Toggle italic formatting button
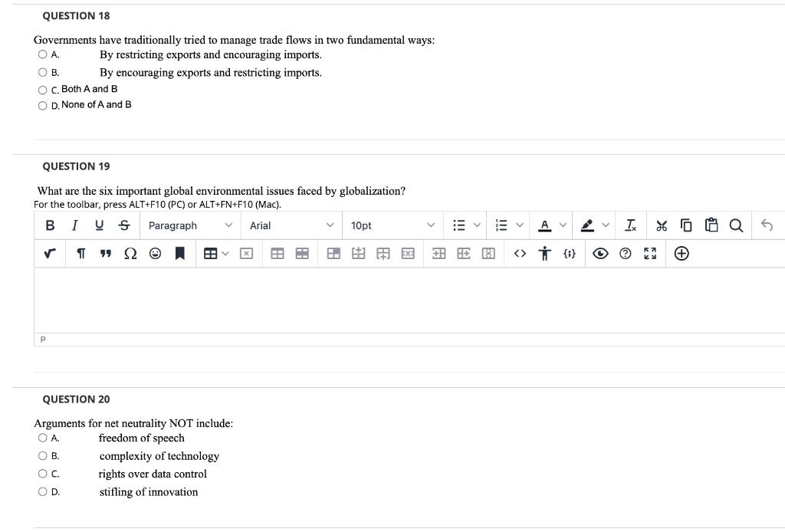Screen dimensions: 785x532 [74, 225]
